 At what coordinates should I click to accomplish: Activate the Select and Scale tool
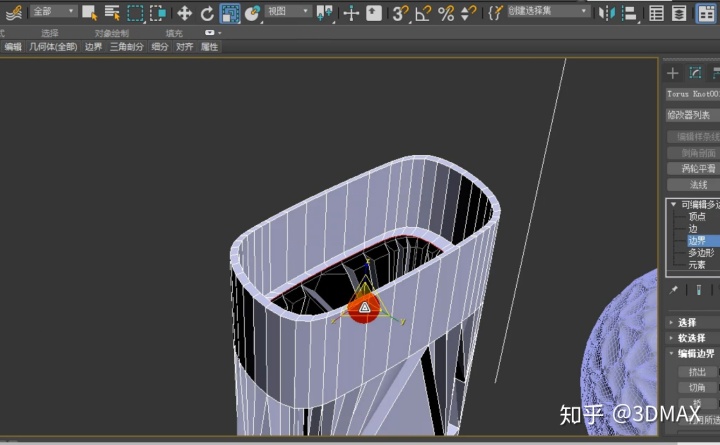230,13
